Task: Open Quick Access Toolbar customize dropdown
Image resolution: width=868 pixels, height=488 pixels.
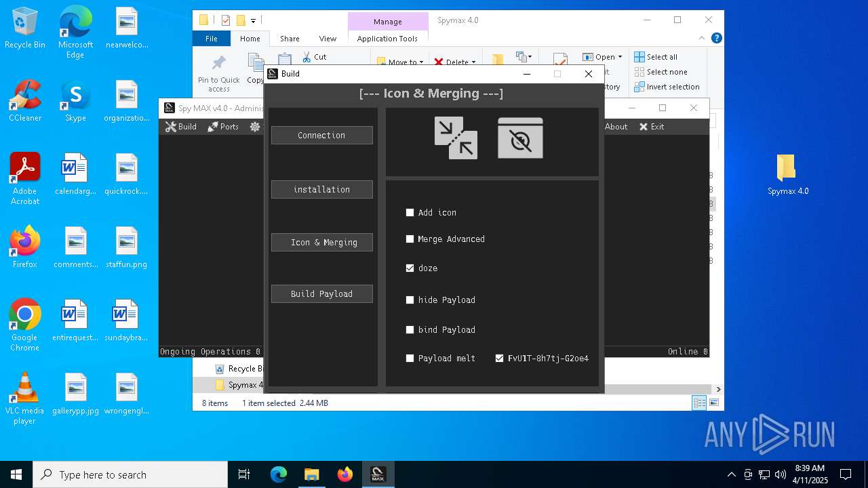Action: coord(253,20)
